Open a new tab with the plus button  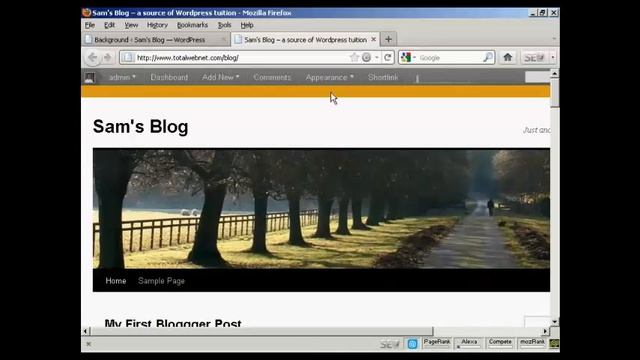tap(388, 39)
